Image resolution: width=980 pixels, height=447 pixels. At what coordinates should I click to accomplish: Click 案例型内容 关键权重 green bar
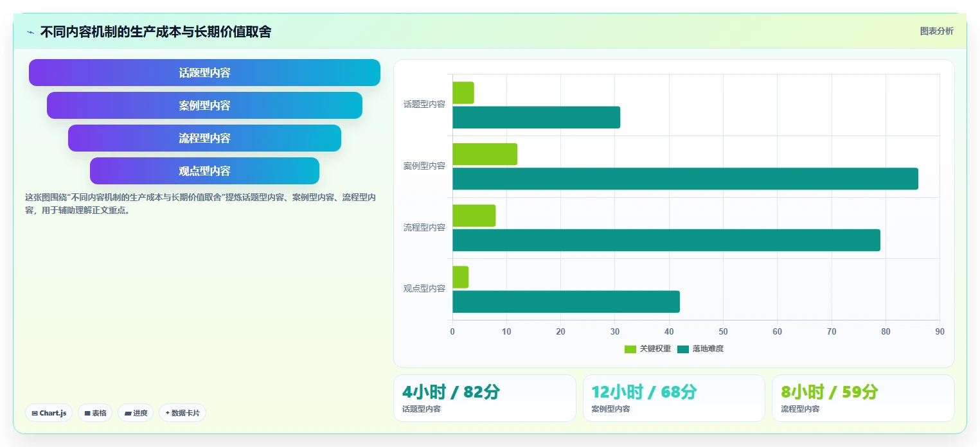[485, 154]
